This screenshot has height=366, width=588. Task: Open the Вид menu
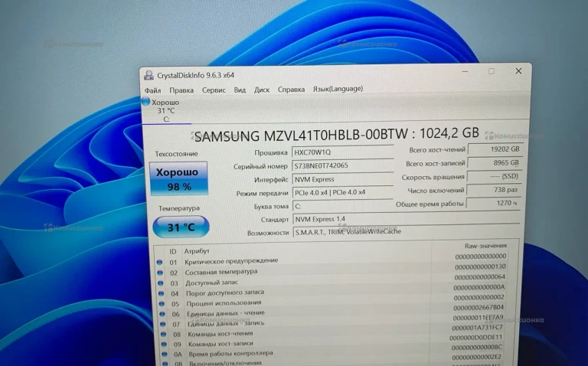pos(240,90)
